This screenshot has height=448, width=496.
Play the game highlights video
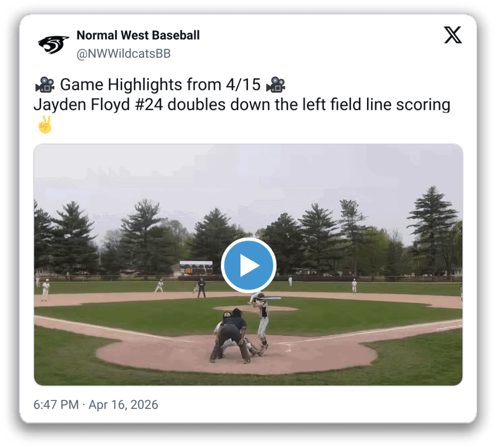(249, 265)
